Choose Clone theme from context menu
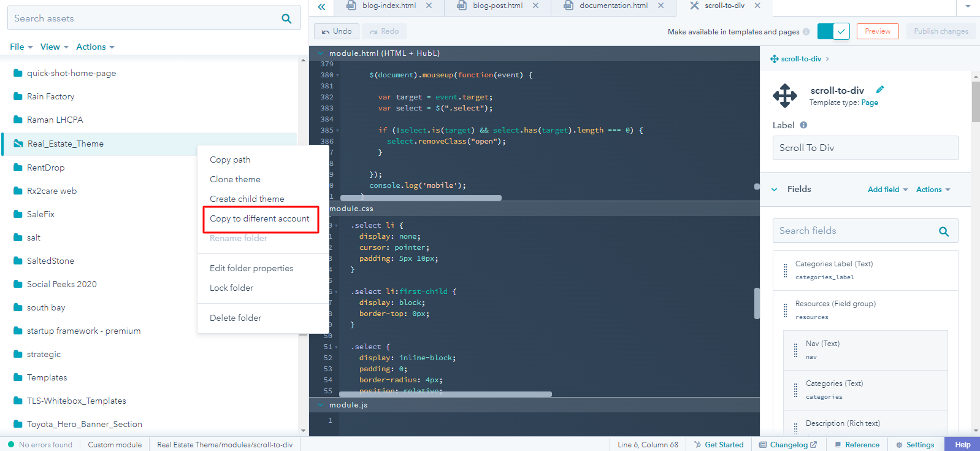This screenshot has width=980, height=451. [235, 179]
